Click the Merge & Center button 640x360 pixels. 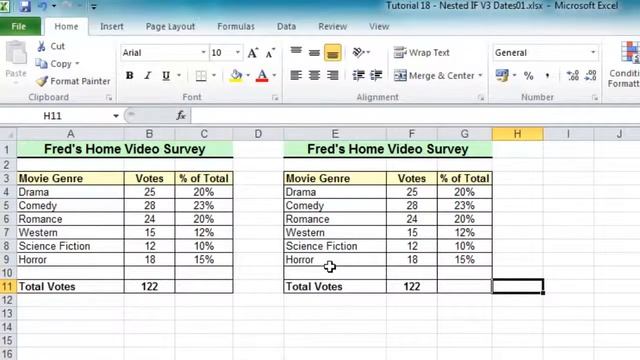pos(434,76)
